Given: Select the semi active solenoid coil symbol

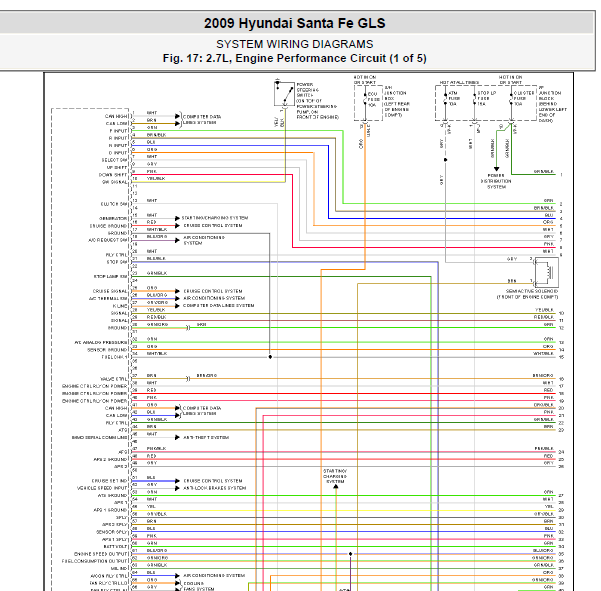Looking at the screenshot, I should tap(547, 273).
